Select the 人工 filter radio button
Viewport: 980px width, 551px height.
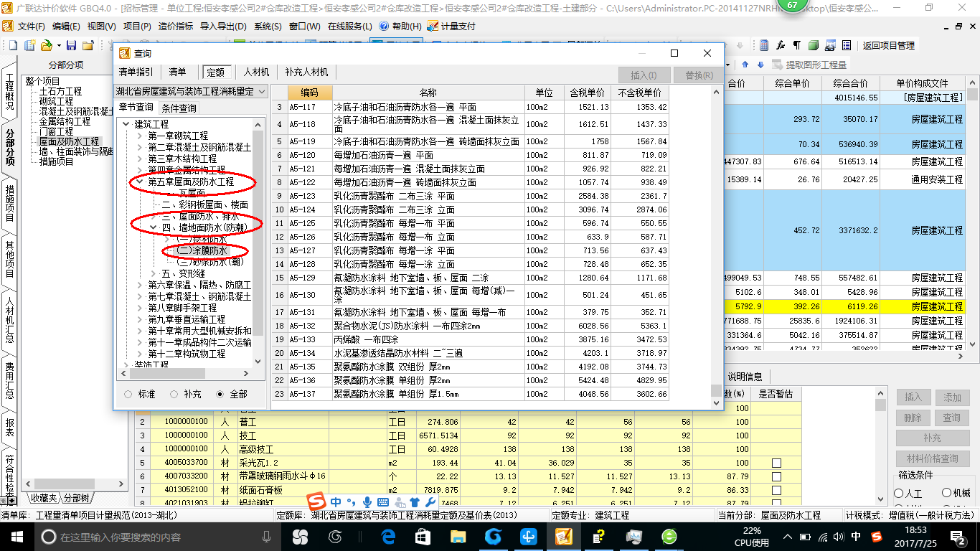[898, 494]
